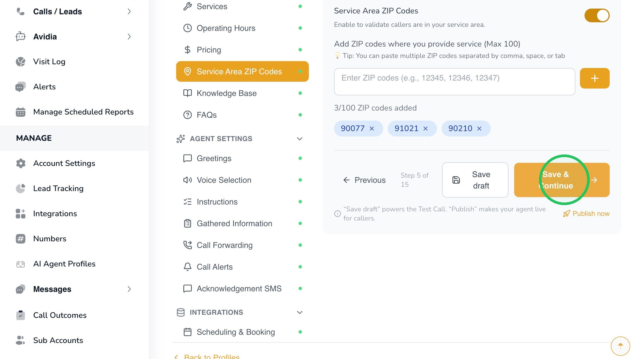Click the Avidia robot icon
The height and width of the screenshot is (359, 644).
21,37
